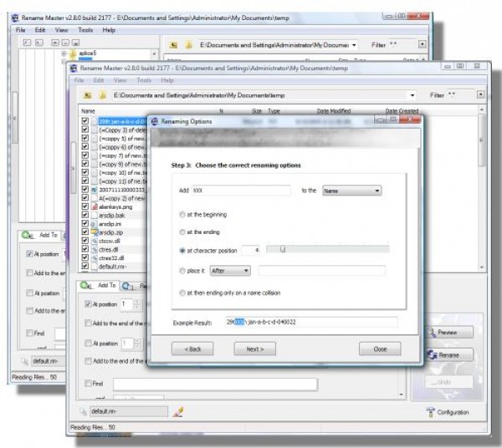Open the folder path dropdown arrow
The width and height of the screenshot is (502, 448).
[x=412, y=95]
